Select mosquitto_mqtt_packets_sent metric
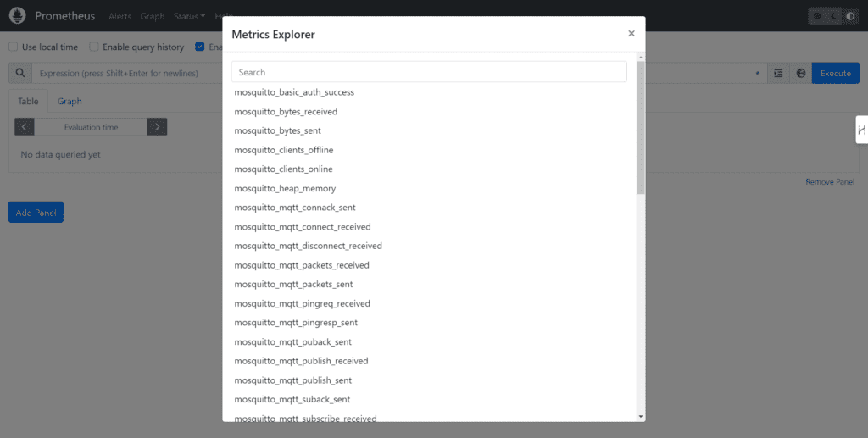Screen dimensions: 868x438 point(293,285)
